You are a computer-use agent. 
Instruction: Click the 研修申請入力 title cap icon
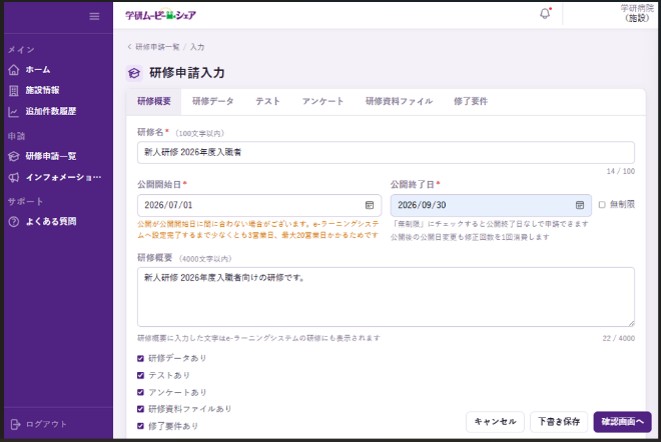[134, 73]
